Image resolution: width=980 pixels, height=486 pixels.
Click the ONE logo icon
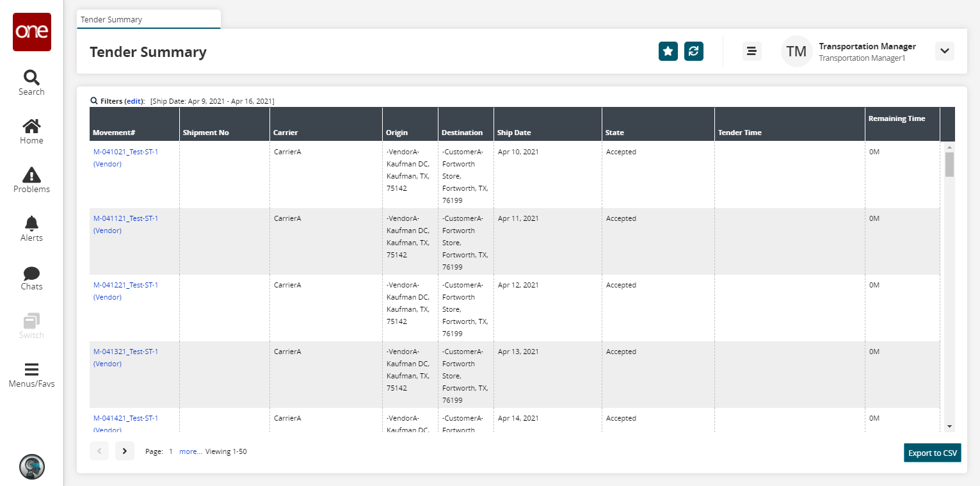coord(31,32)
